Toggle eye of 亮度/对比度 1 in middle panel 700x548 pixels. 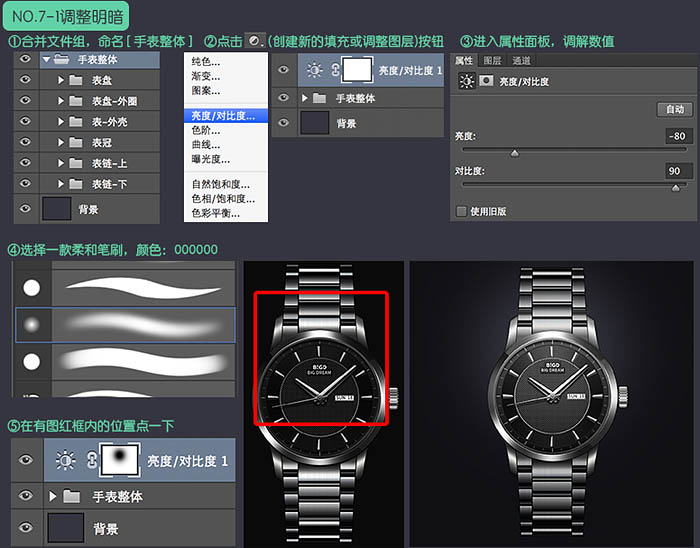[283, 70]
